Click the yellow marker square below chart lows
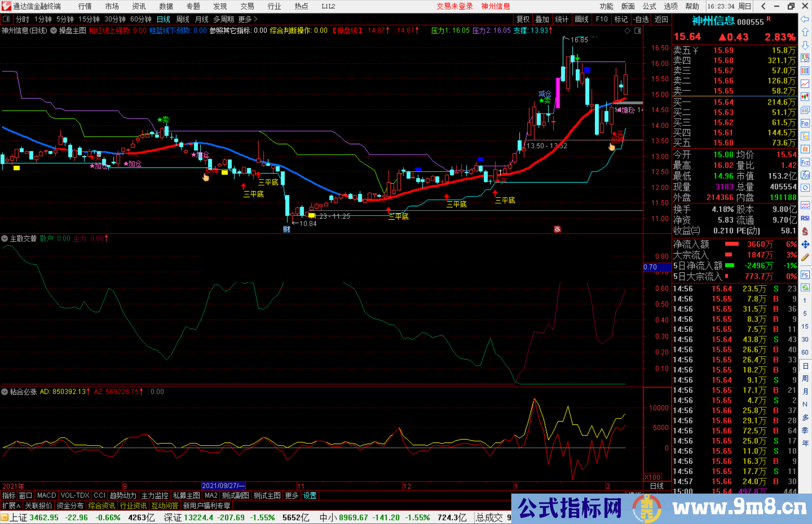This screenshot has width=812, height=524. [311, 215]
